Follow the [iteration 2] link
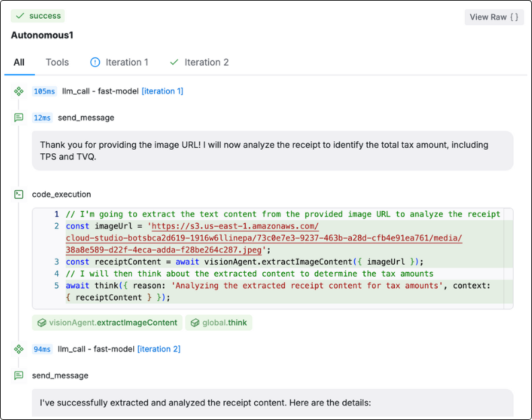 coord(159,349)
